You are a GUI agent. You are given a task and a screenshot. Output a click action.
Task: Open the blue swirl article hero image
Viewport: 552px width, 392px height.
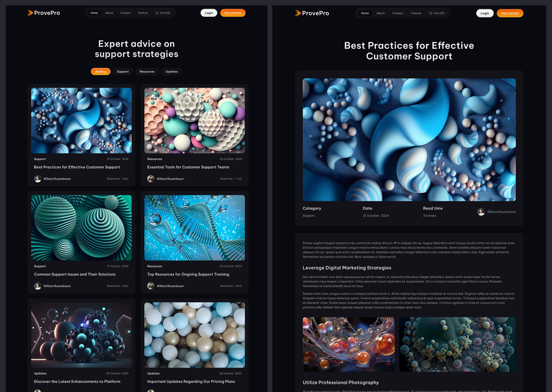pos(409,139)
